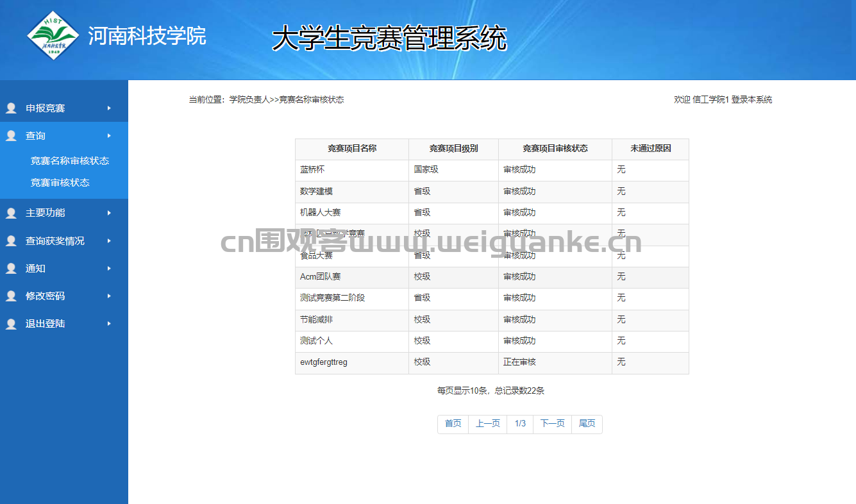Click the user icon beside 通知
Screen dimensions: 856x504
pyautogui.click(x=11, y=269)
